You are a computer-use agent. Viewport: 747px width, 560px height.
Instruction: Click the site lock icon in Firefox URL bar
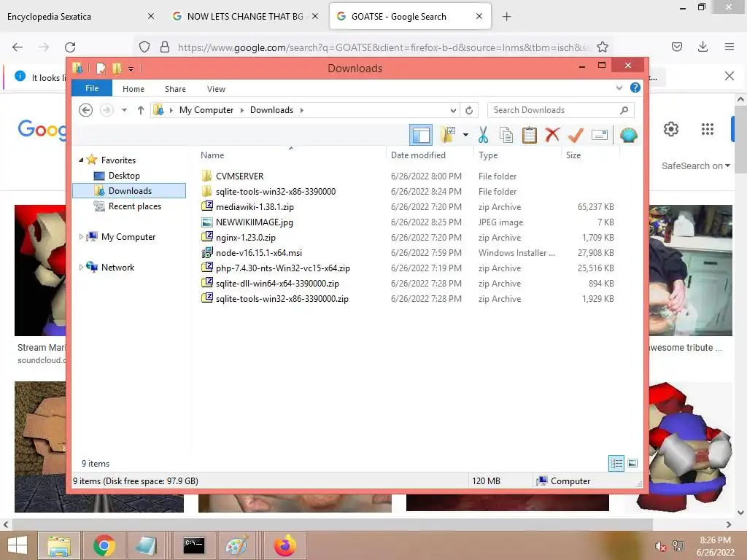pos(165,47)
